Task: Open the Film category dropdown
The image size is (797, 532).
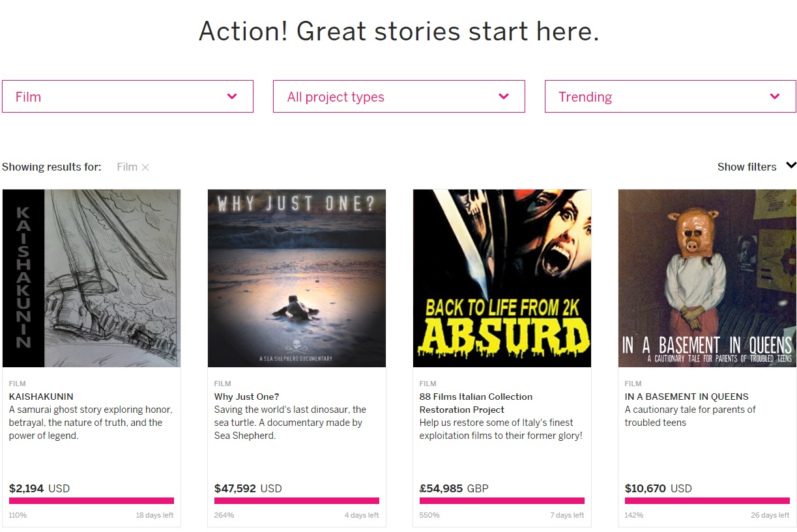Action: point(128,96)
